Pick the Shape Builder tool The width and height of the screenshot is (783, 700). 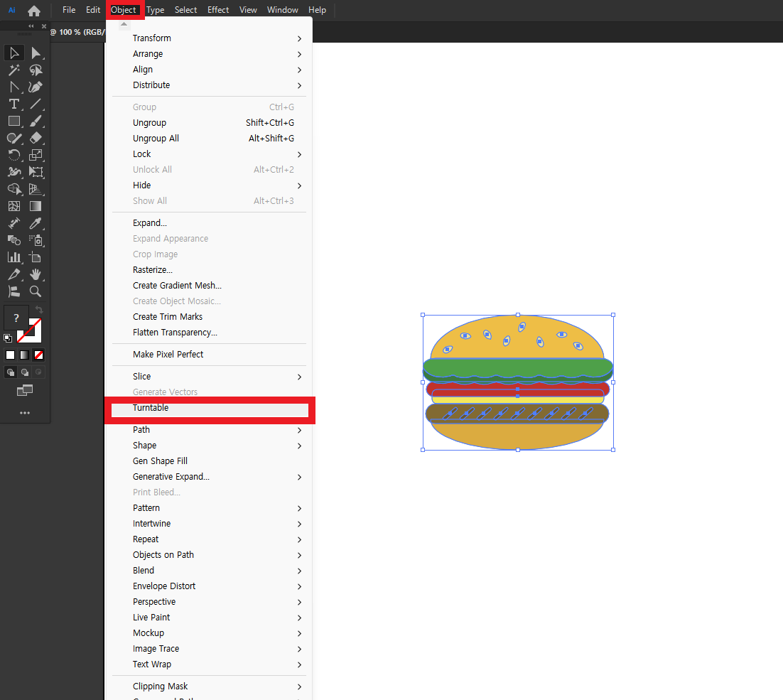tap(14, 189)
